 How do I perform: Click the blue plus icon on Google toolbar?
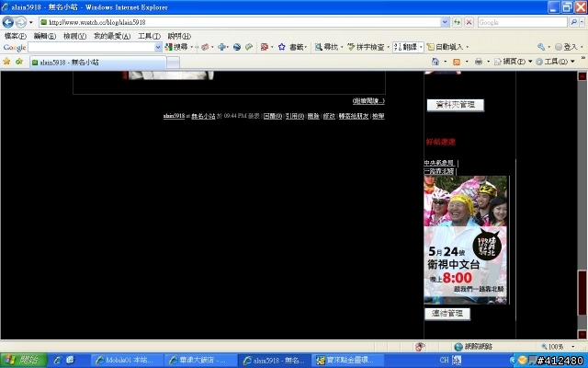[x=222, y=47]
